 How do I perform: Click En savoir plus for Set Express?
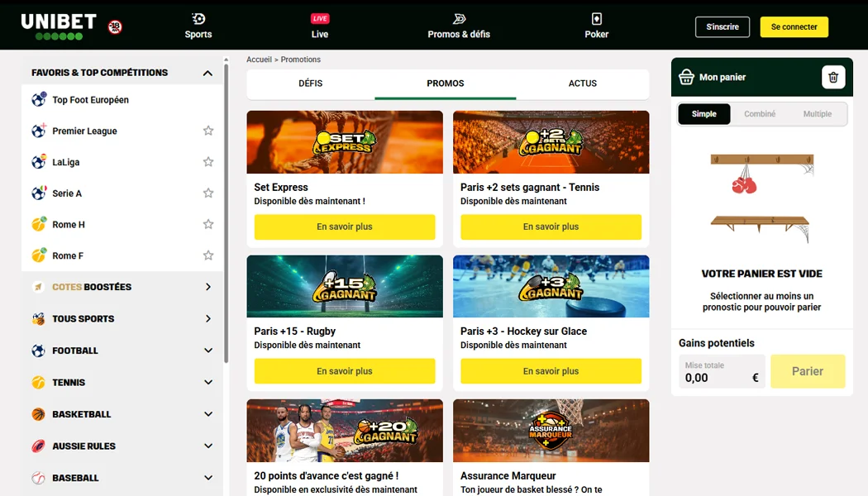click(x=345, y=227)
